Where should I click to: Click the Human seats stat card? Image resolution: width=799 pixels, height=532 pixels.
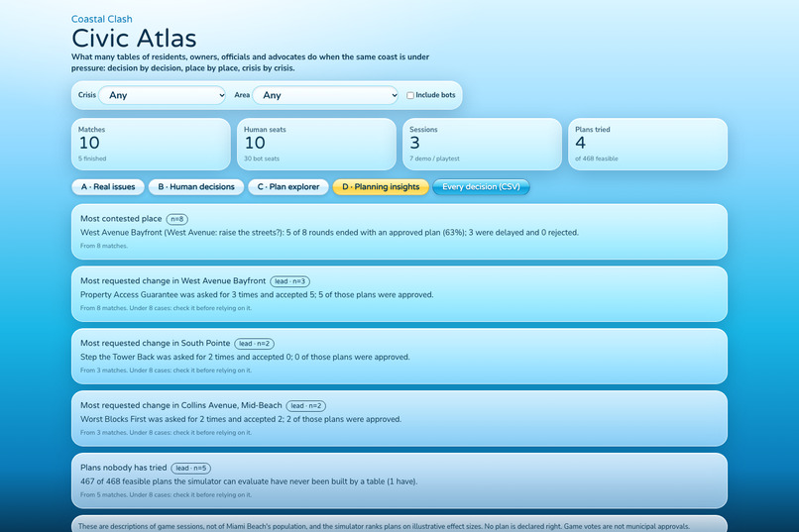(316, 144)
